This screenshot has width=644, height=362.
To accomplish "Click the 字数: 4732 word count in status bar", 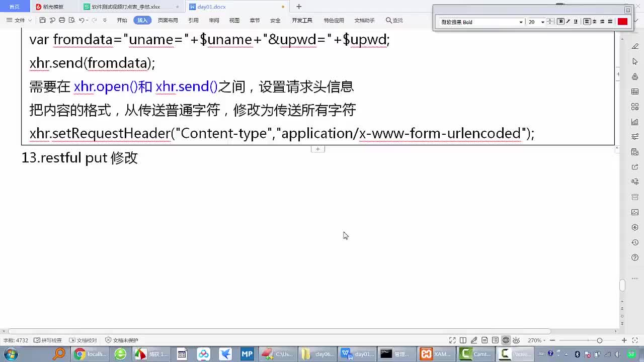I will [x=16, y=340].
